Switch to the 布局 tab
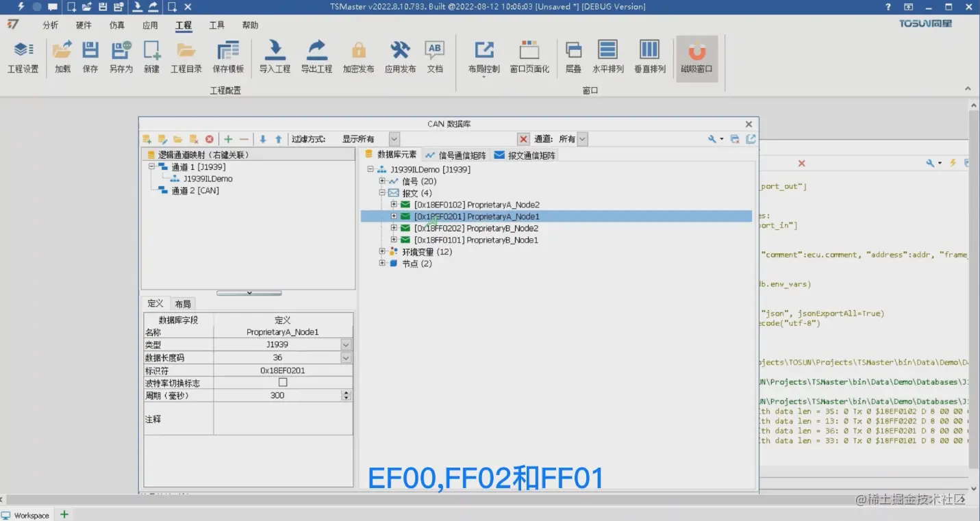980x521 pixels. click(x=183, y=304)
